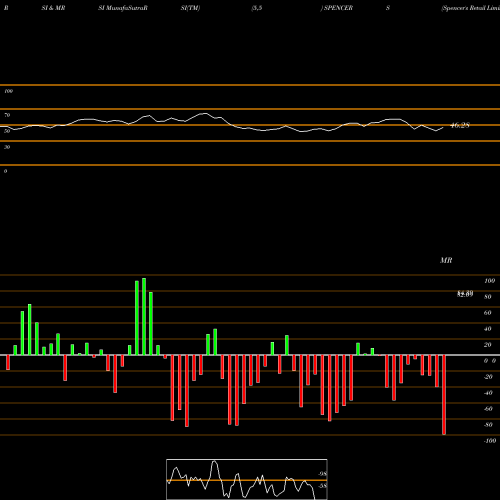This screenshot has width=500, height=500.
Task: Click the Spencer's Retail Limited title text
Action: tap(471, 8)
